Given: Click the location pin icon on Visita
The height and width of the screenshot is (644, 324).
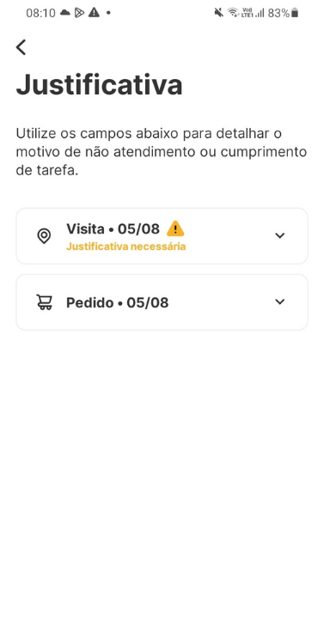Looking at the screenshot, I should click(44, 236).
